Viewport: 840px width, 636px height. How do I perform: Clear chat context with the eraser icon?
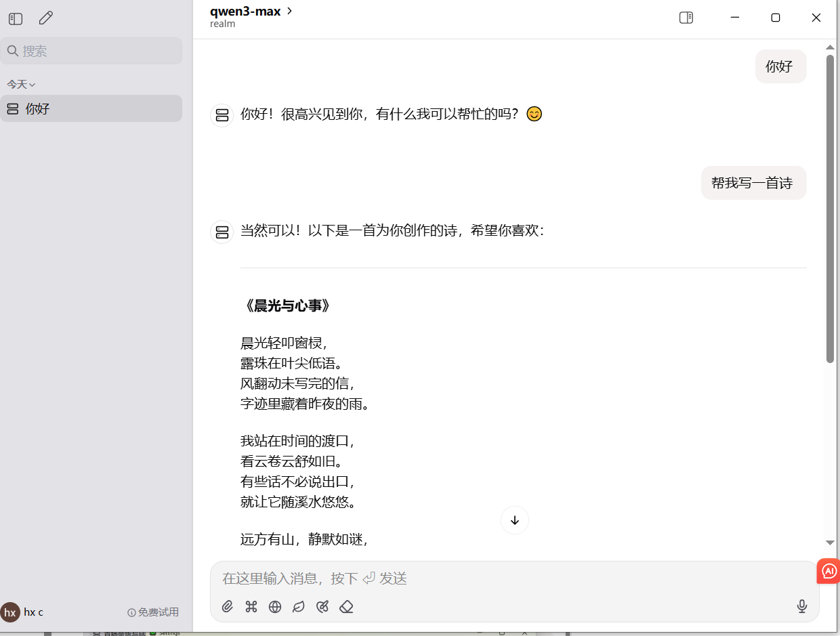click(x=346, y=606)
